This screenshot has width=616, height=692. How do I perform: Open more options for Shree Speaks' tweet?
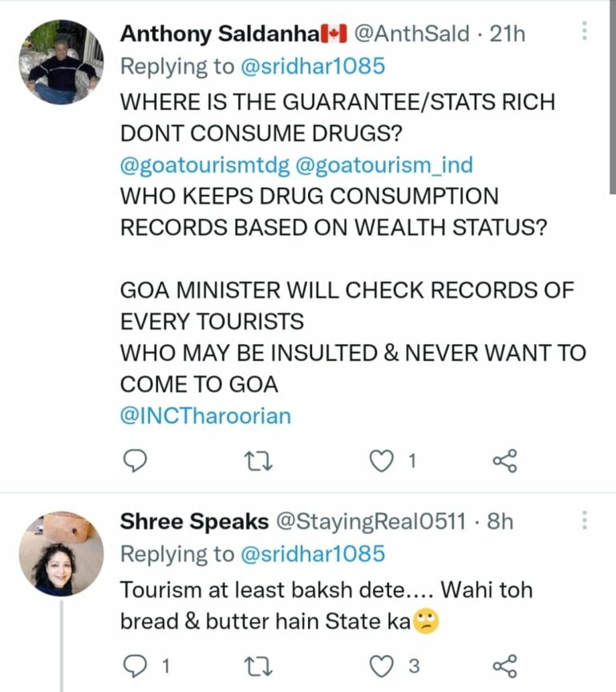pos(585,520)
